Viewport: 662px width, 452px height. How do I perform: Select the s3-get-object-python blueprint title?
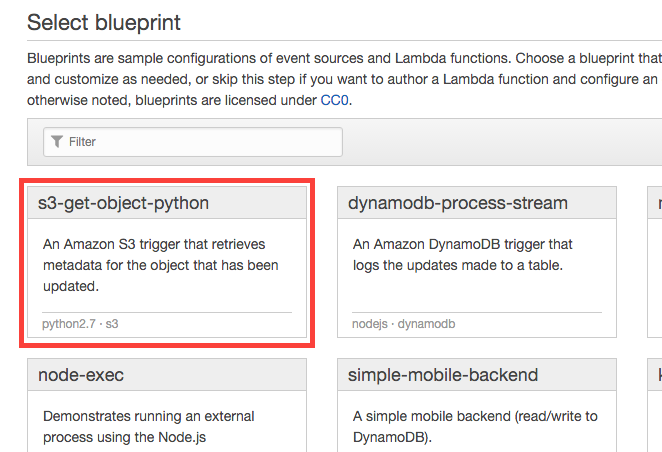coord(123,203)
